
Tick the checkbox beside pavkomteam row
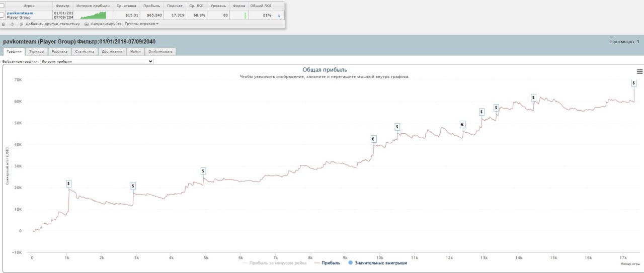(3, 15)
